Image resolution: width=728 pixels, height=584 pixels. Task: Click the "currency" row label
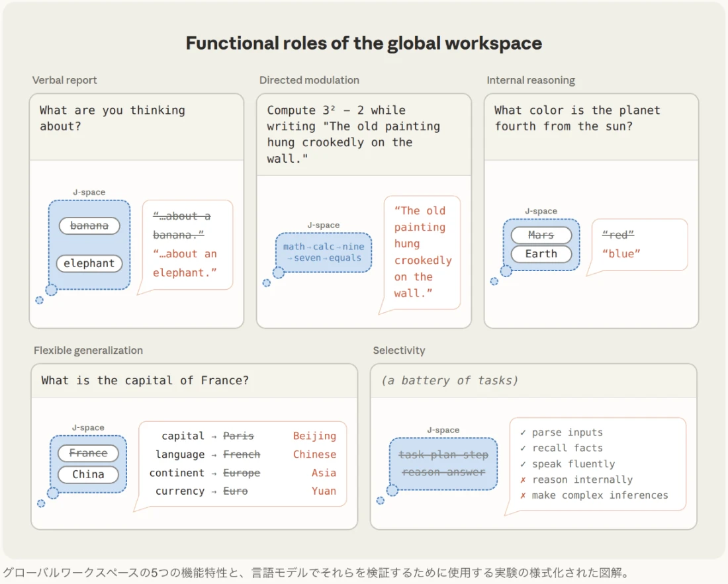tap(180, 491)
